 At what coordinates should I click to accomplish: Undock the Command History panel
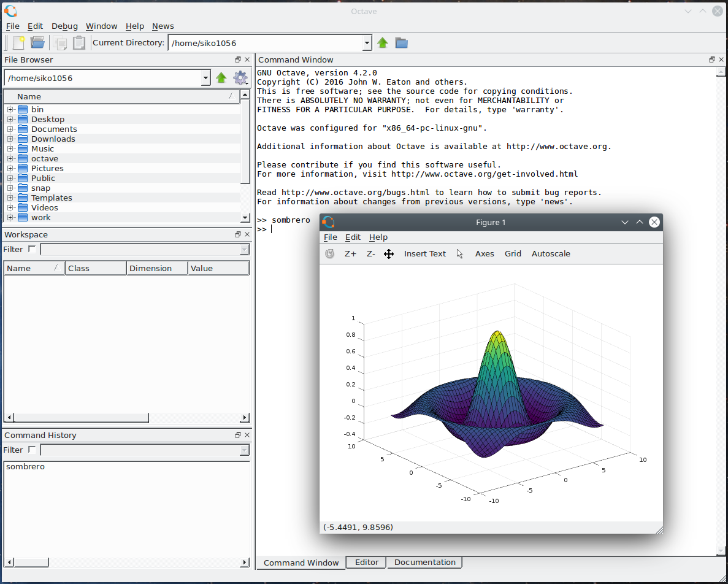[238, 435]
